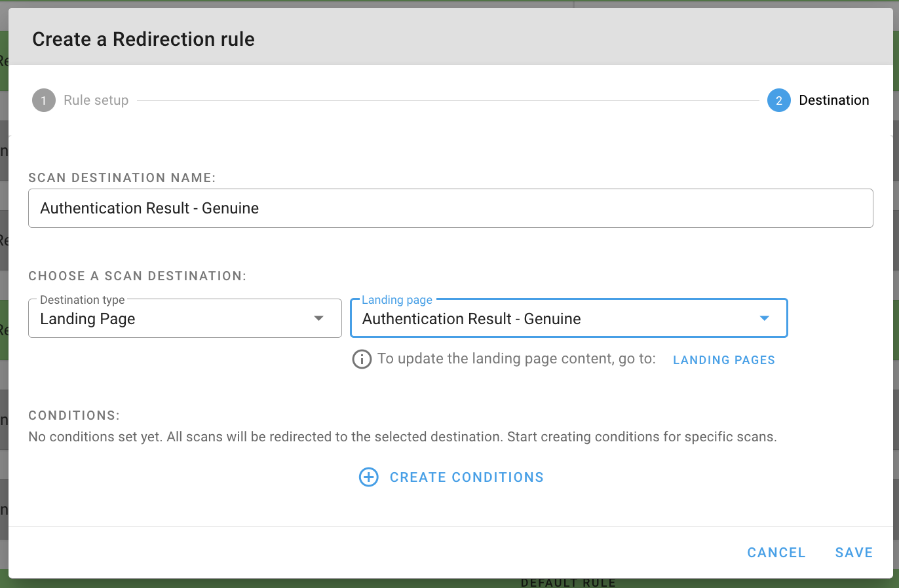This screenshot has height=588, width=899.
Task: Click the 'To update the landing page content' hint
Action: tap(516, 359)
